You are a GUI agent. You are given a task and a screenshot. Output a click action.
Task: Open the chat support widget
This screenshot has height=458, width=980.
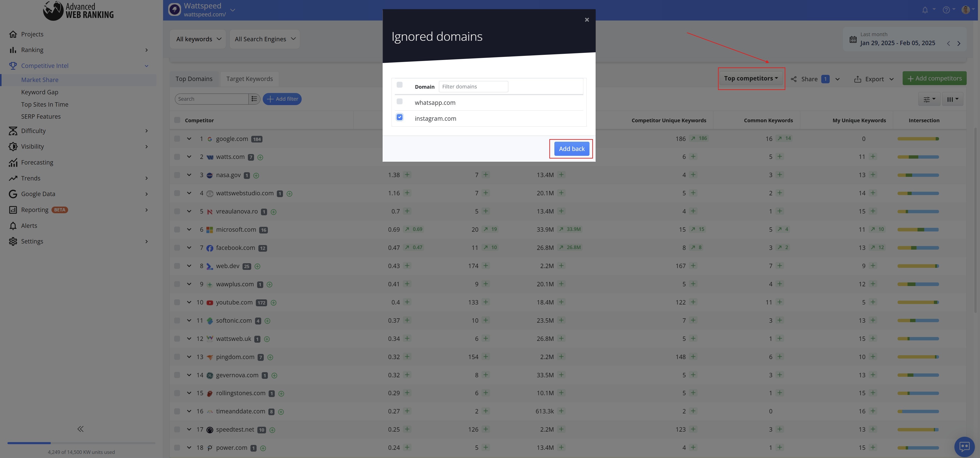(964, 446)
